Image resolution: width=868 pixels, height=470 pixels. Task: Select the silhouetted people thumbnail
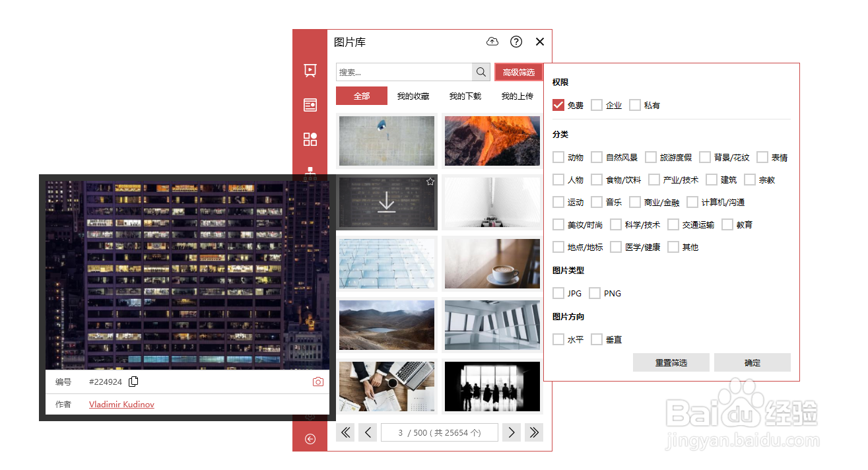pos(492,387)
